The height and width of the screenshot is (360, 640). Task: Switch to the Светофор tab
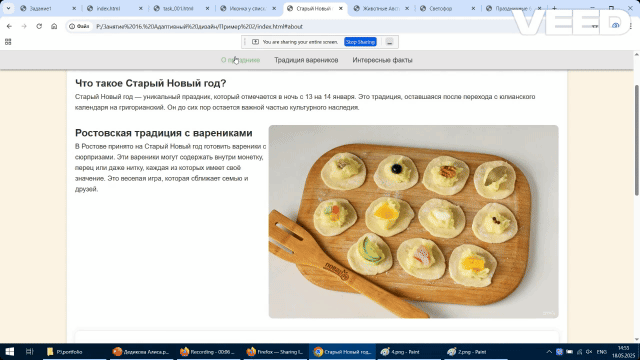(x=447, y=8)
